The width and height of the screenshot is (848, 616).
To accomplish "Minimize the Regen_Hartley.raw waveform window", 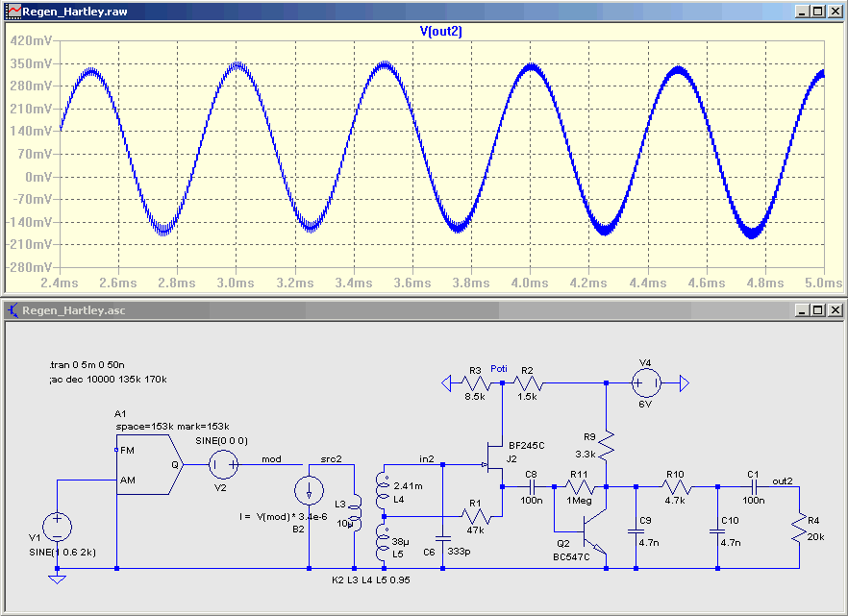I will 802,12.
